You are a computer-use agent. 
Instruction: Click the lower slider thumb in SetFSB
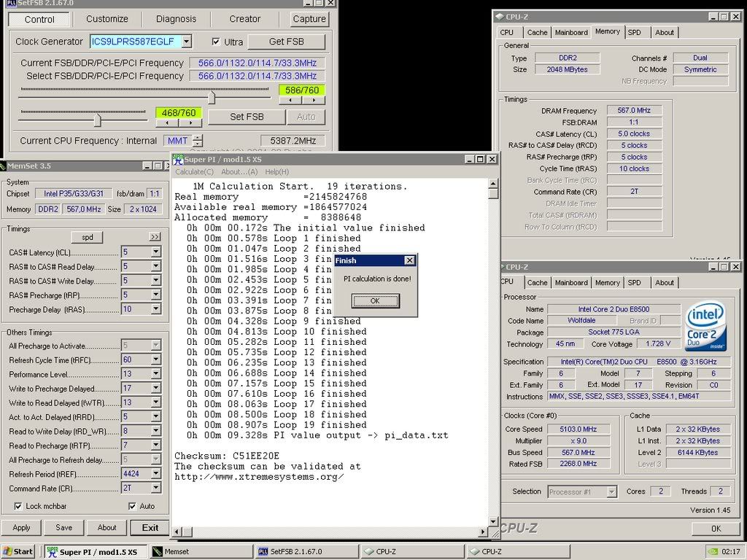pyautogui.click(x=97, y=120)
